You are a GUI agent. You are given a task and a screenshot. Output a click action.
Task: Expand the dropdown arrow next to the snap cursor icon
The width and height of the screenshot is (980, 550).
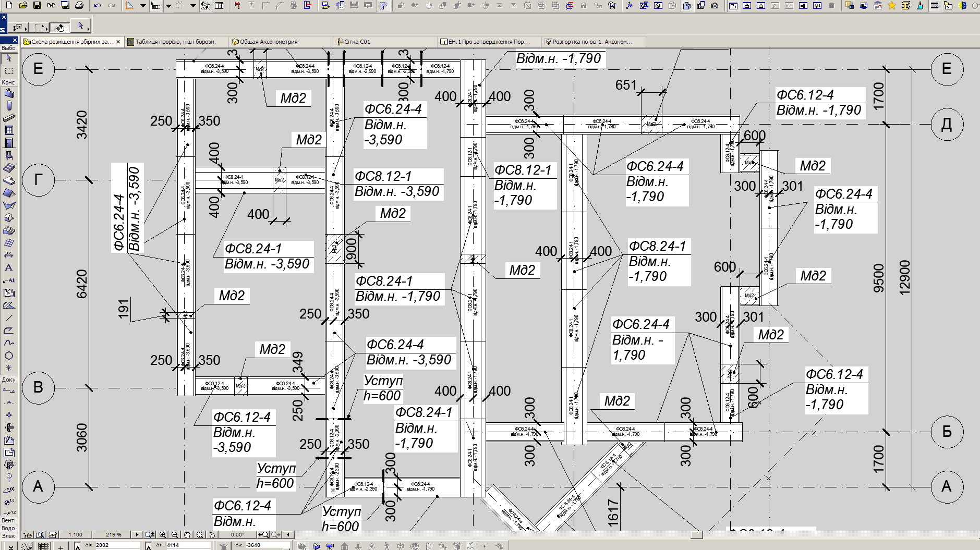tap(168, 6)
